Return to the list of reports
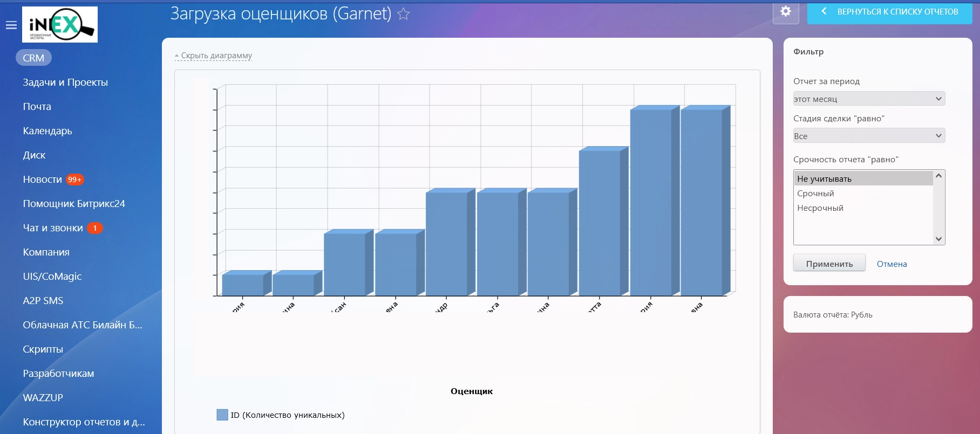 890,11
